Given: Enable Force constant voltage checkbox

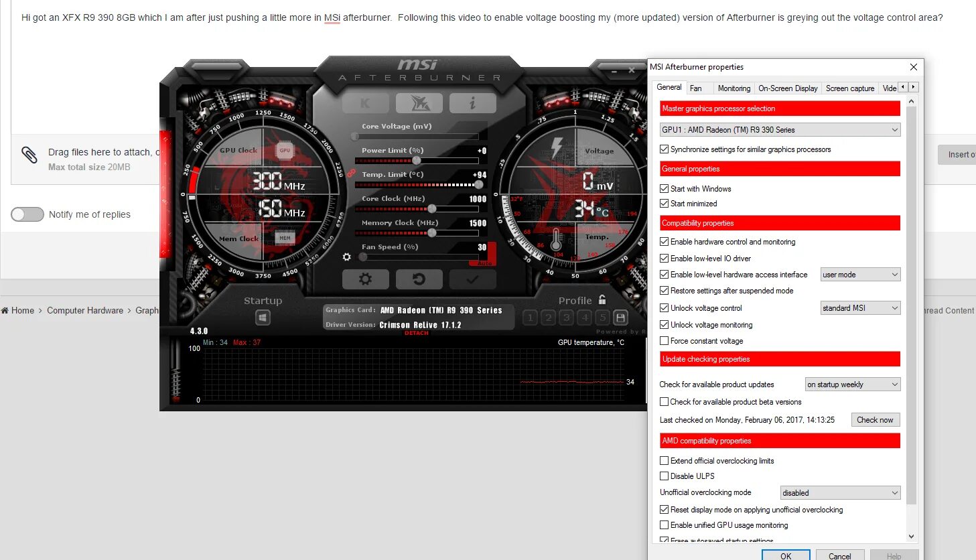Looking at the screenshot, I should point(664,341).
